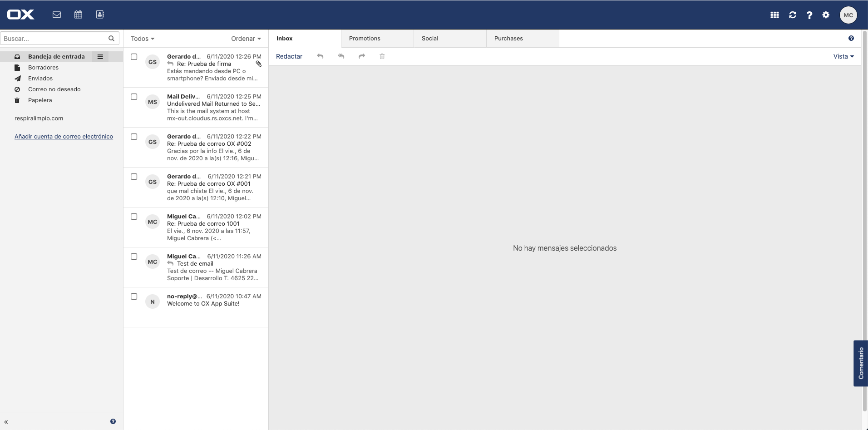Viewport: 868px width, 430px height.
Task: Open the address book icon
Action: coord(100,15)
